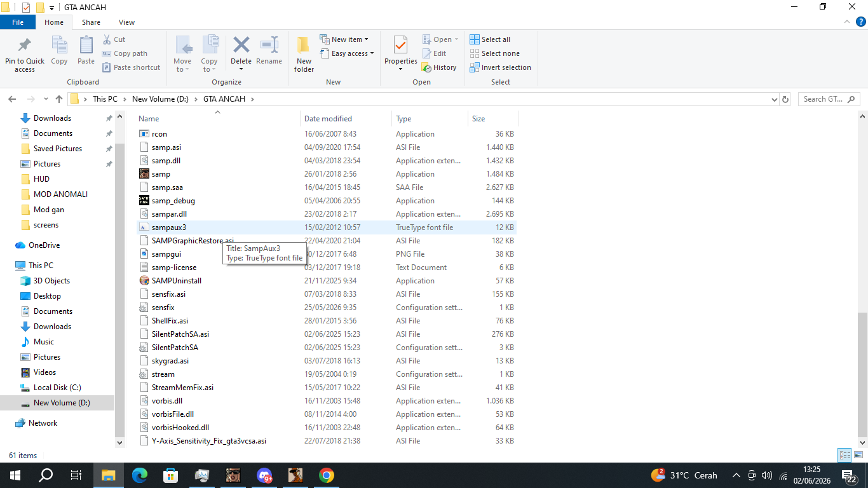Click the Copy path command
The height and width of the screenshot is (488, 868).
point(125,53)
